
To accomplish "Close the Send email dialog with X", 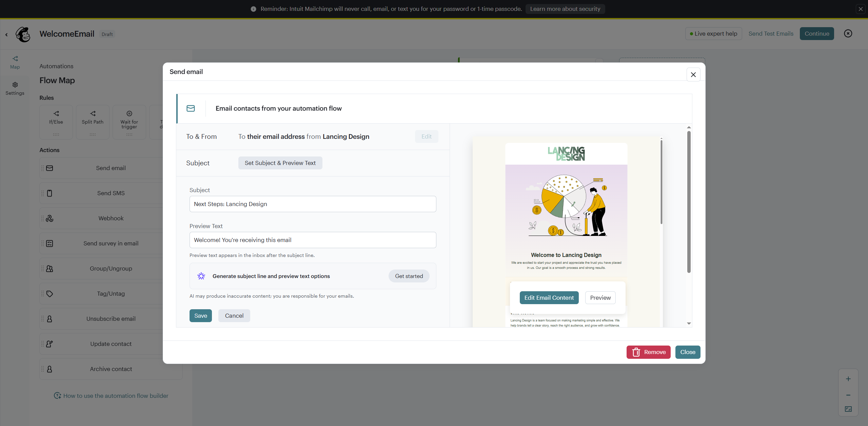I will pos(693,75).
